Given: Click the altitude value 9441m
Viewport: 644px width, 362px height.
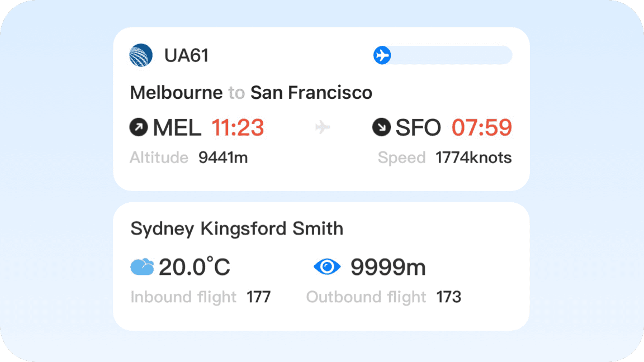Looking at the screenshot, I should [223, 158].
